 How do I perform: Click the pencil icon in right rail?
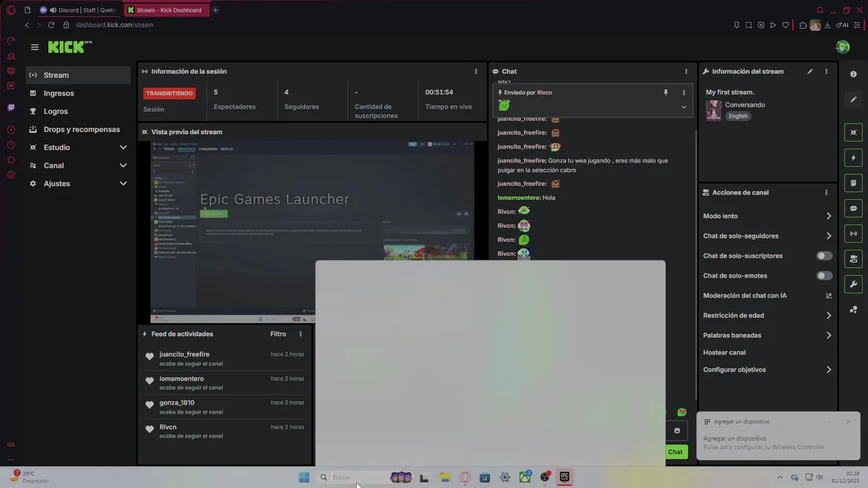pos(853,100)
